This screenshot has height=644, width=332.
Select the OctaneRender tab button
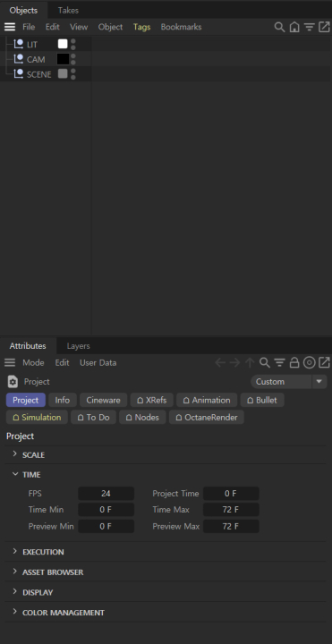coord(206,418)
